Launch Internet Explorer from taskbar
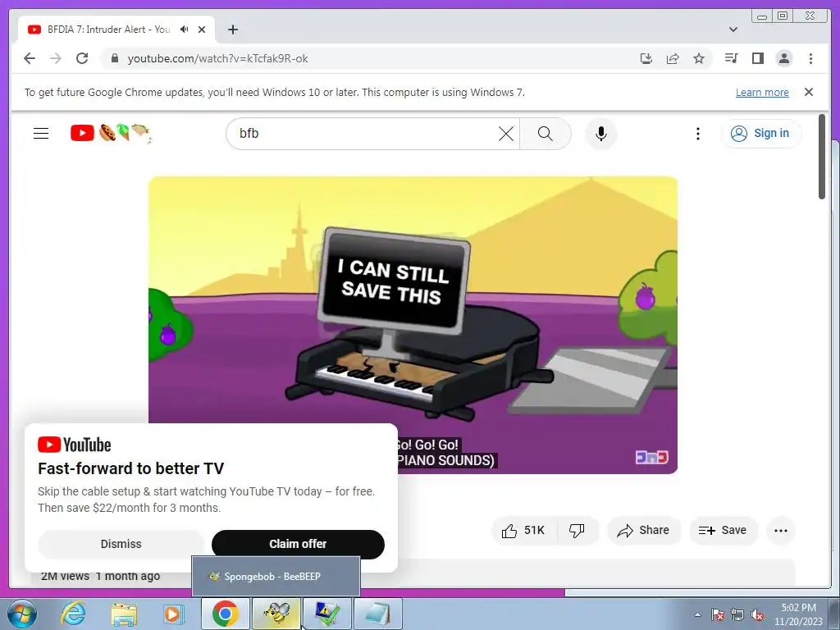This screenshot has width=840, height=630. click(73, 614)
